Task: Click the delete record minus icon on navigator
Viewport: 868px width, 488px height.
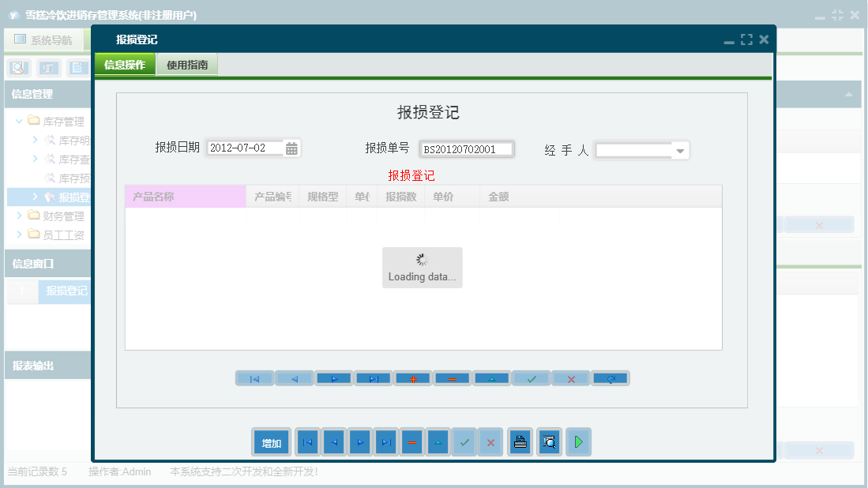Action: click(452, 378)
